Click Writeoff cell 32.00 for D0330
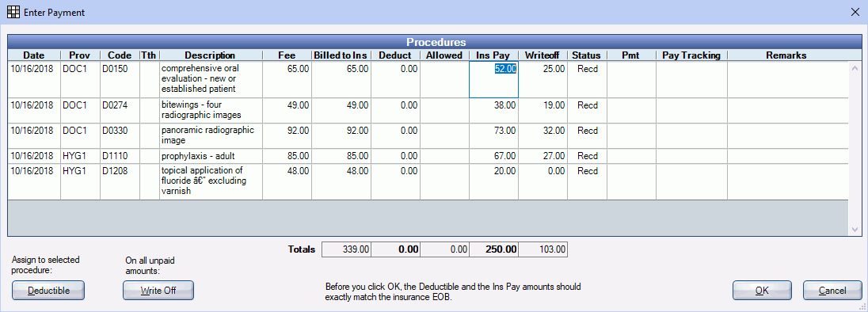Screen dimensions: 868x312 coord(543,135)
